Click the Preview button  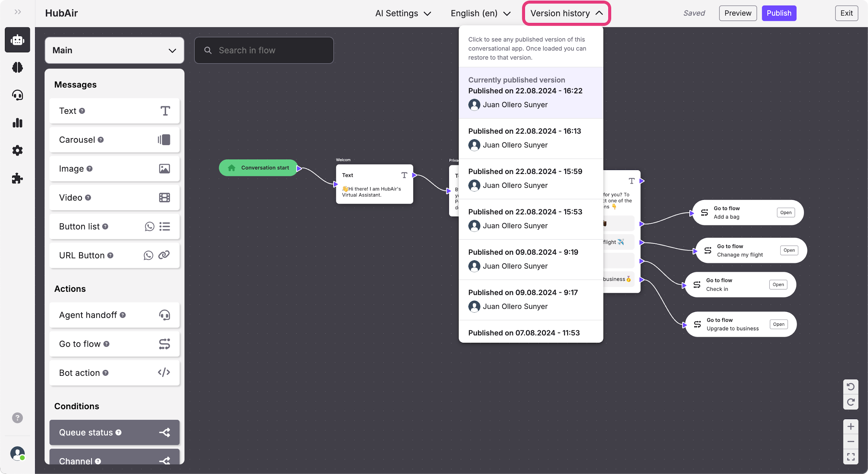click(737, 13)
